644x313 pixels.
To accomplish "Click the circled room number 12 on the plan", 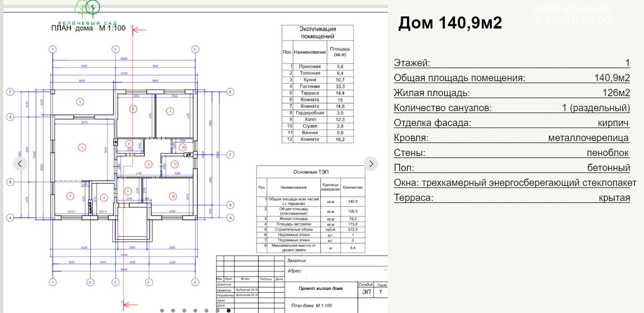I will (x=172, y=196).
